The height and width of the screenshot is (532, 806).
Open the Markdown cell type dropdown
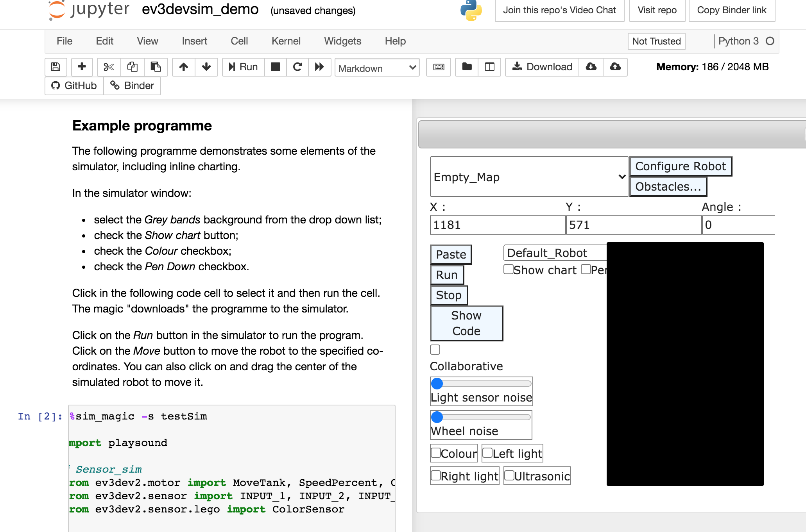(x=377, y=68)
